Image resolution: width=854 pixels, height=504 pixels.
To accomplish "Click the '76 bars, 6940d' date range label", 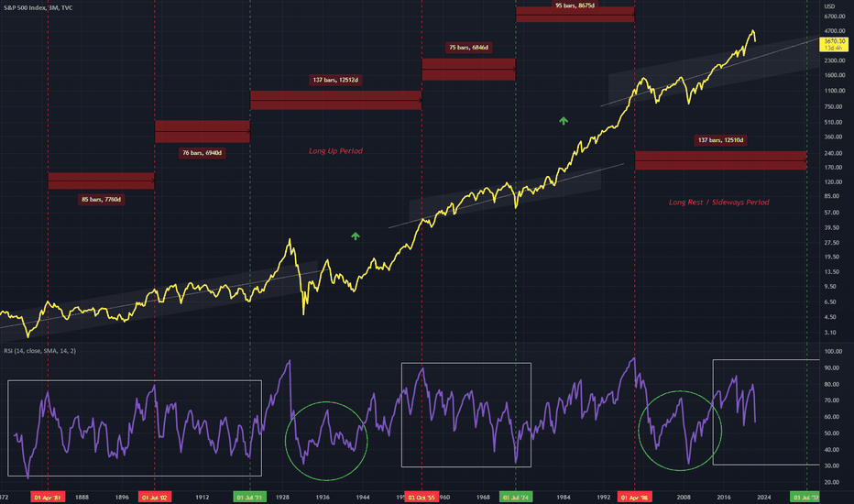I will [x=203, y=153].
